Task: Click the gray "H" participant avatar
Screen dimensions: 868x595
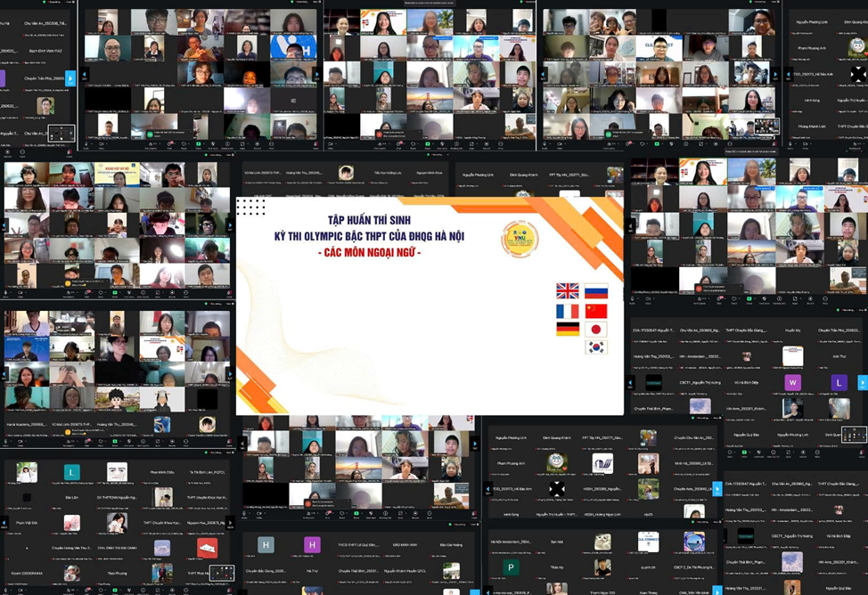Action: click(x=266, y=545)
